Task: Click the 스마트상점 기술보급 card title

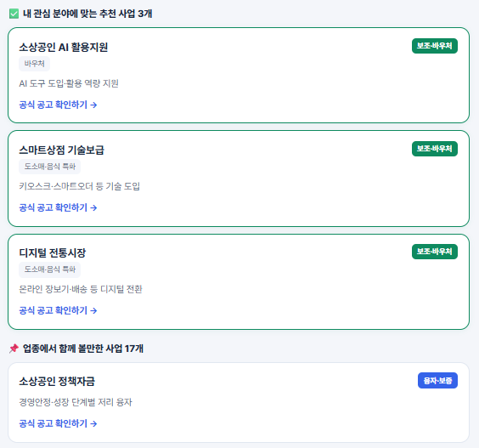Action: pos(61,150)
